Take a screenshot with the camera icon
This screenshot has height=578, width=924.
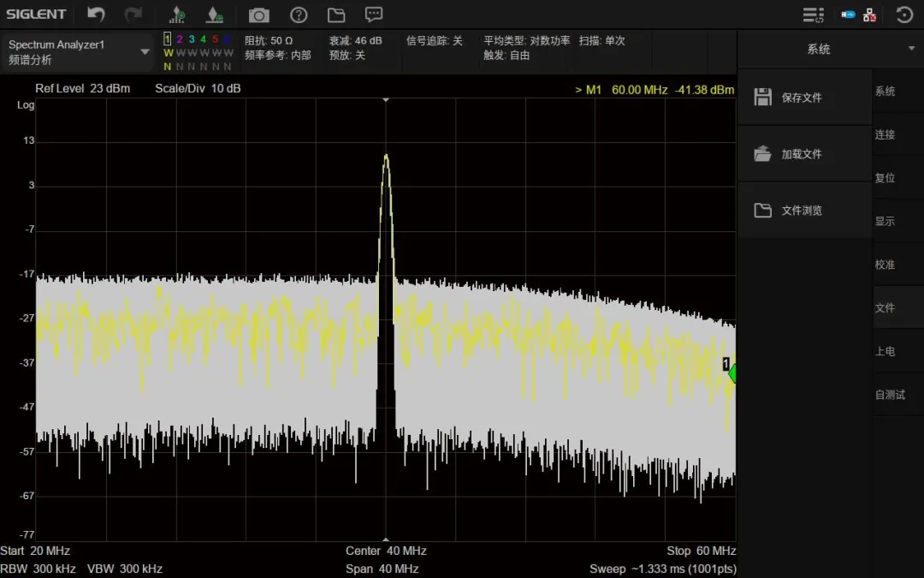pos(258,15)
